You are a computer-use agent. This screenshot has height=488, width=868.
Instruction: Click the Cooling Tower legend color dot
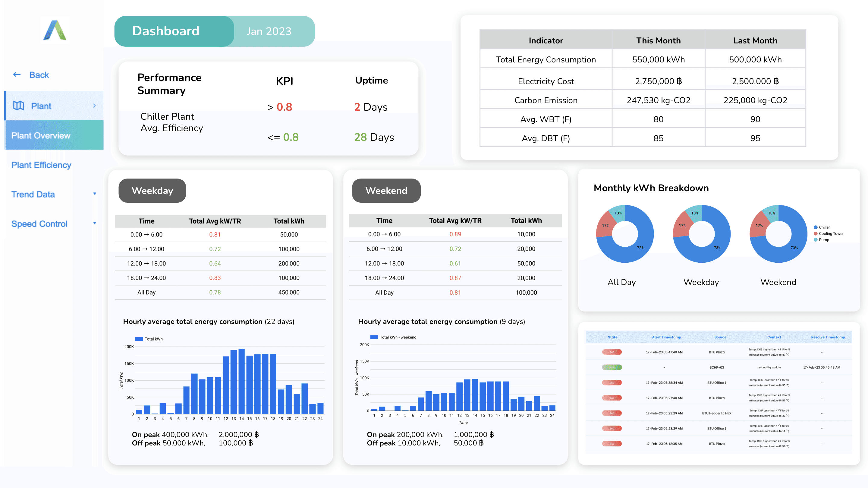[x=816, y=233]
